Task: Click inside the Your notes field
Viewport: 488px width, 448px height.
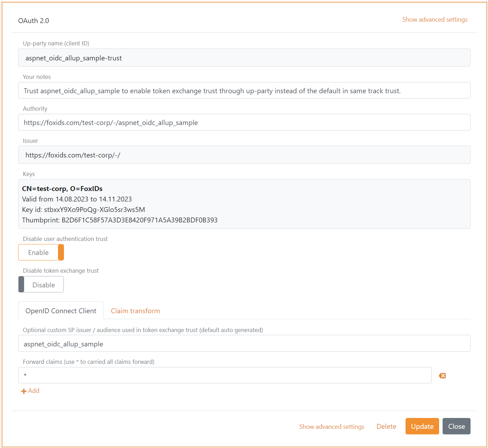Action: pos(244,90)
